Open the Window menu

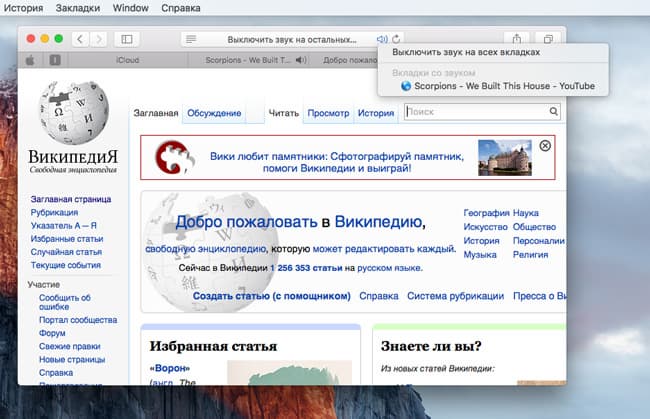[131, 8]
